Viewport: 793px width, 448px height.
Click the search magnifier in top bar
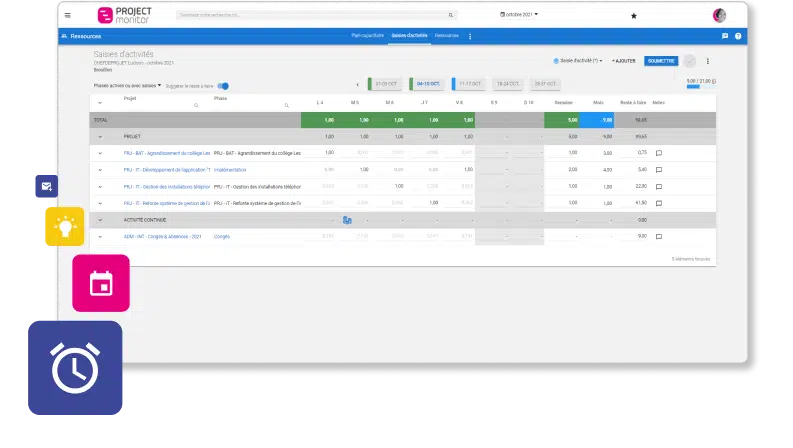click(x=451, y=15)
